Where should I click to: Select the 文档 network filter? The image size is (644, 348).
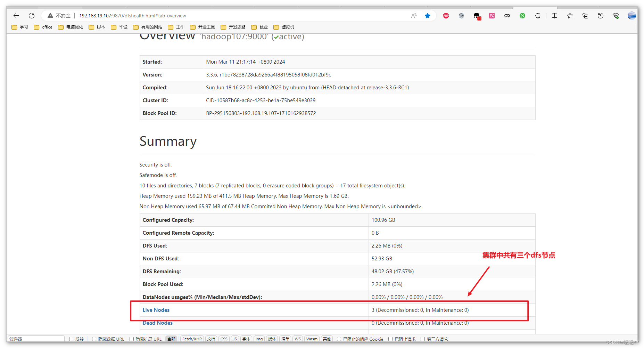point(211,339)
